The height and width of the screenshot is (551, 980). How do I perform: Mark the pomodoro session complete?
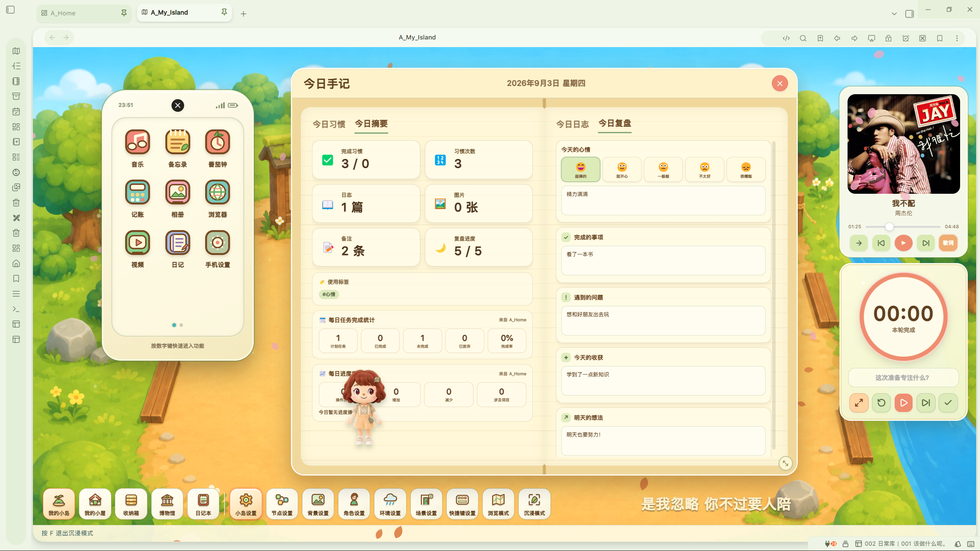948,403
